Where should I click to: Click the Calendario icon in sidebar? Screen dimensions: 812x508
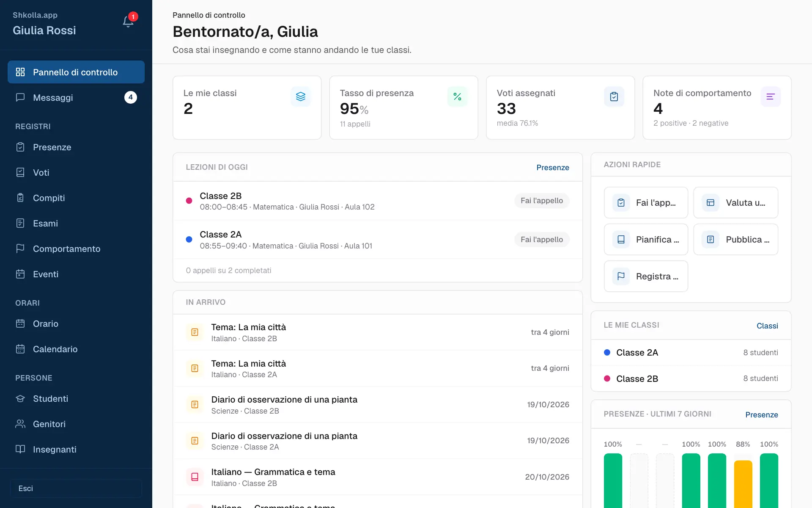coord(20,349)
